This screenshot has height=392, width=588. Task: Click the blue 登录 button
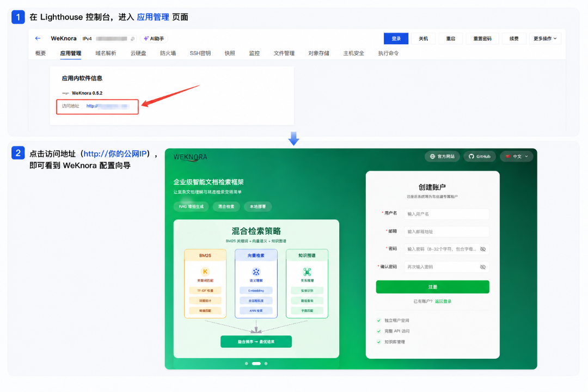click(x=396, y=39)
